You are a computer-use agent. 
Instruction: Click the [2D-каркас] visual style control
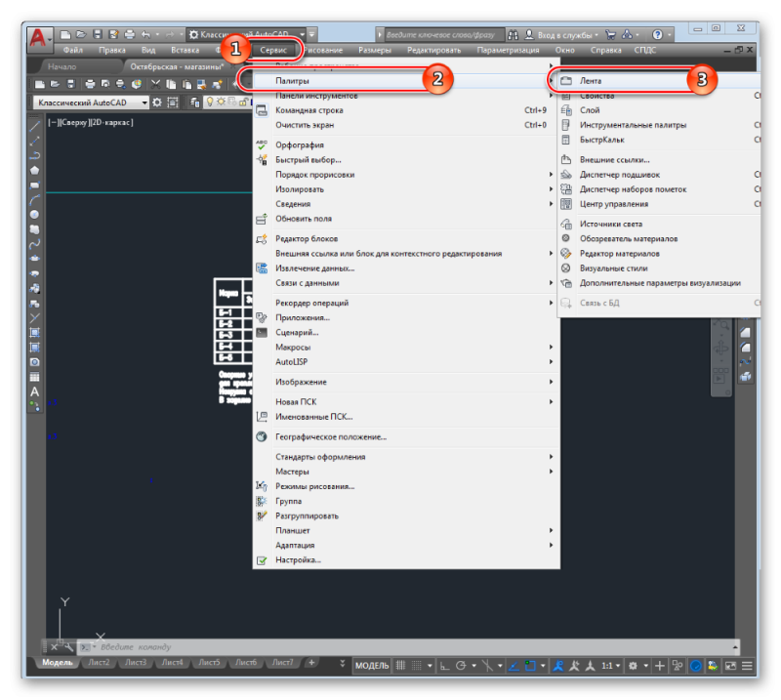click(110, 123)
